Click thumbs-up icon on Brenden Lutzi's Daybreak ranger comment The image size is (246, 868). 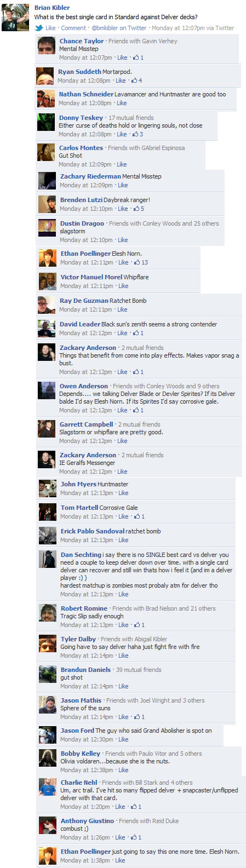136,209
